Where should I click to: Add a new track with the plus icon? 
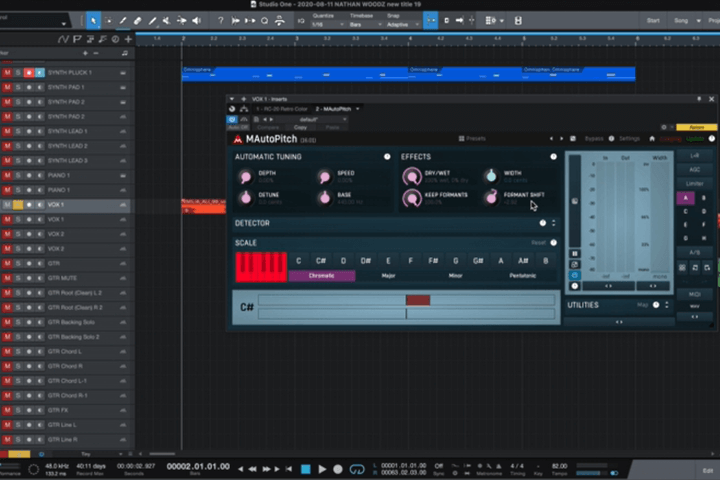[128, 39]
